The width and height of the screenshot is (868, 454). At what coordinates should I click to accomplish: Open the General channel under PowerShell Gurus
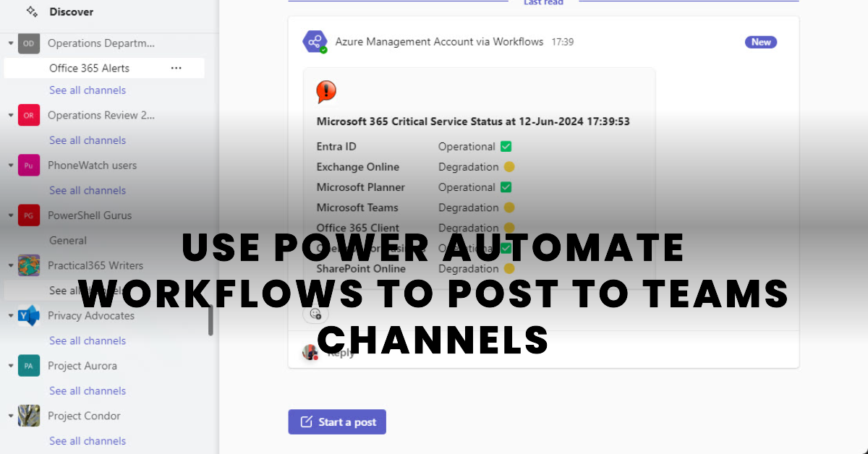pos(68,240)
